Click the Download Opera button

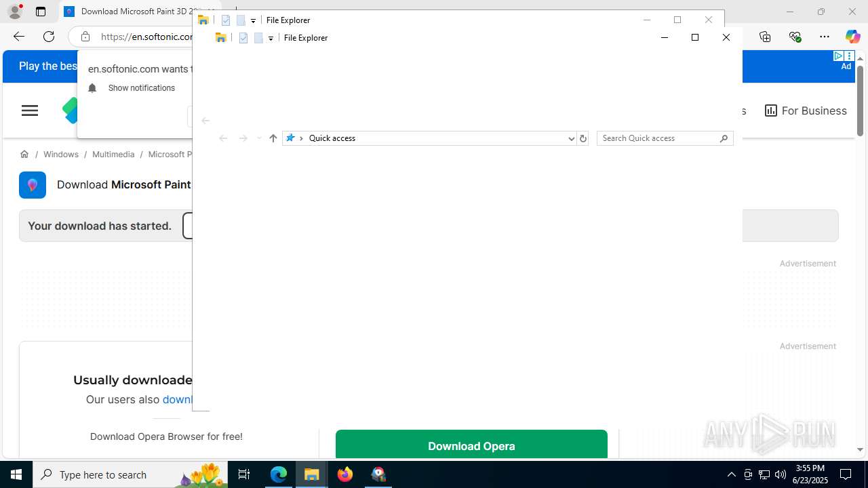pos(471,444)
